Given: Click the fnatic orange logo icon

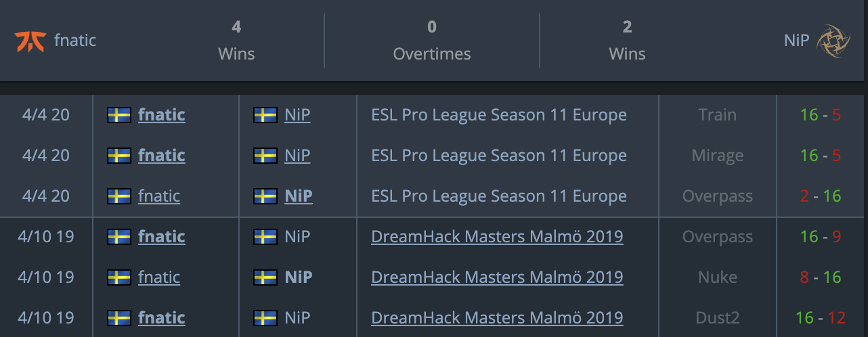Looking at the screenshot, I should click(30, 41).
